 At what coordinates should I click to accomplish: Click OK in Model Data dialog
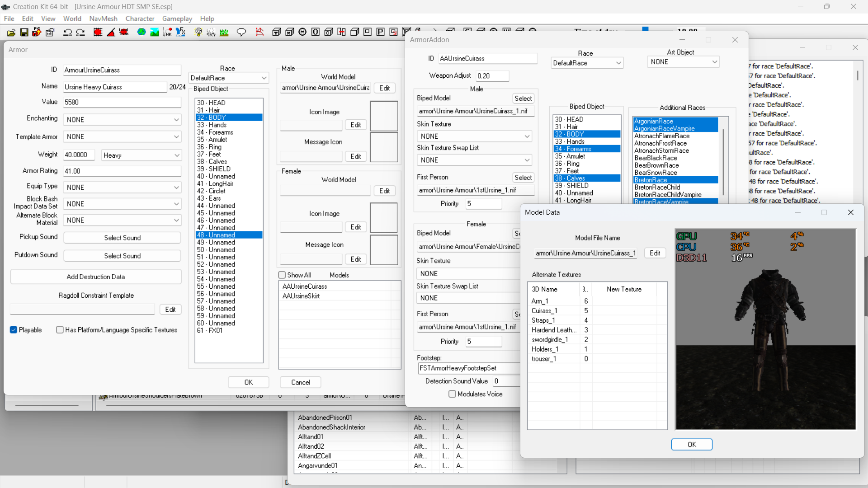pyautogui.click(x=692, y=445)
